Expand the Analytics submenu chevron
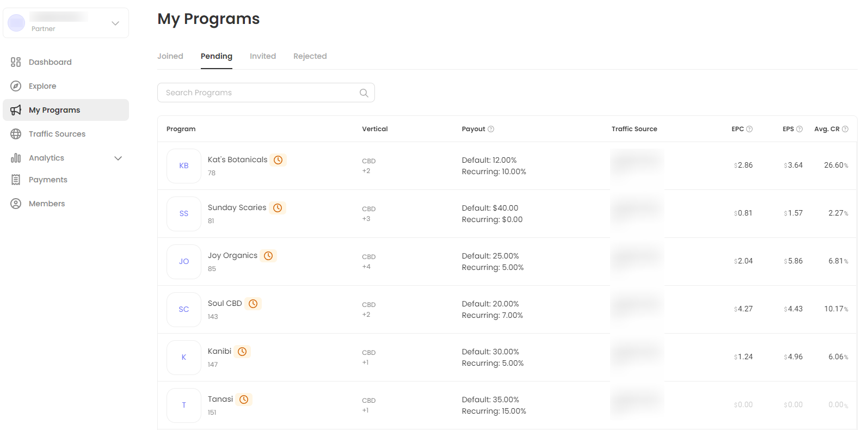 (x=118, y=158)
